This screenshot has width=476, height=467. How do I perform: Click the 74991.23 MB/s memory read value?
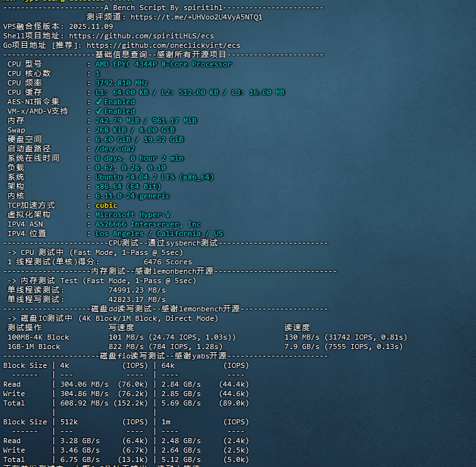pos(137,290)
